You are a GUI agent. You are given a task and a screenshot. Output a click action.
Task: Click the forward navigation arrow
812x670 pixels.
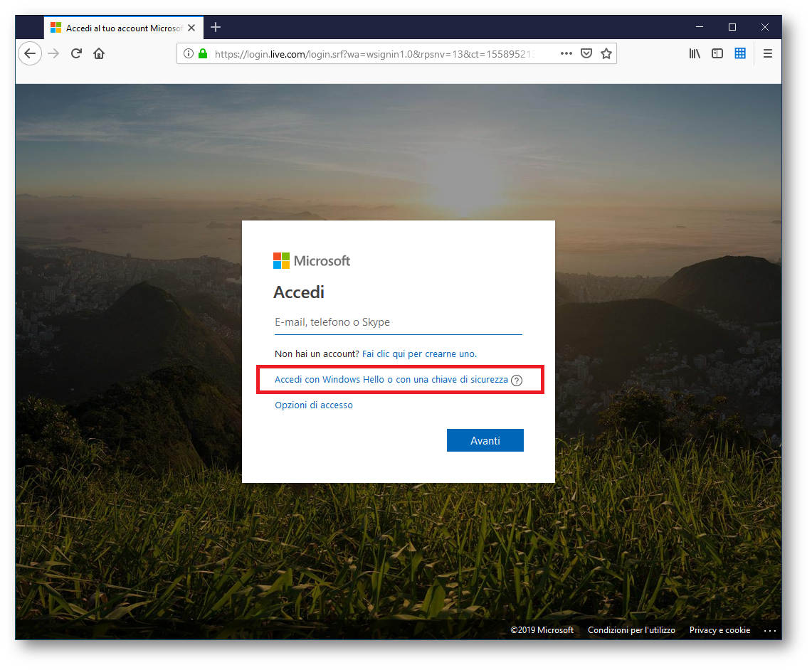click(53, 53)
